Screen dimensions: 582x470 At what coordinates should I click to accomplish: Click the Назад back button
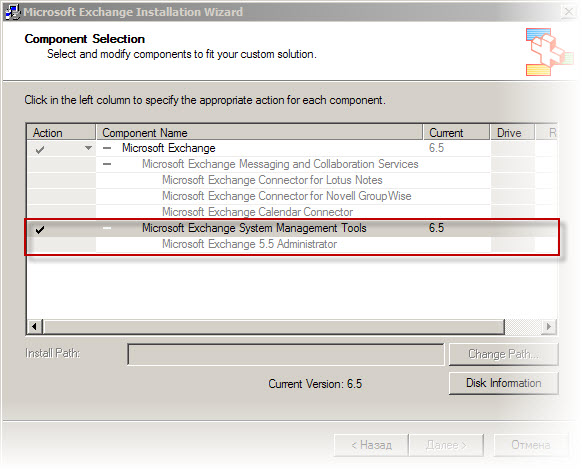[x=371, y=445]
